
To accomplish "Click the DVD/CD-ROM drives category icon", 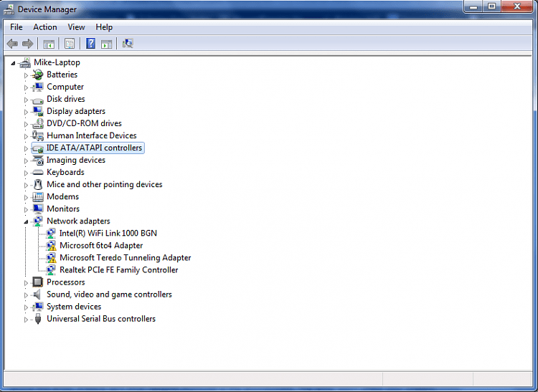I will (x=38, y=124).
